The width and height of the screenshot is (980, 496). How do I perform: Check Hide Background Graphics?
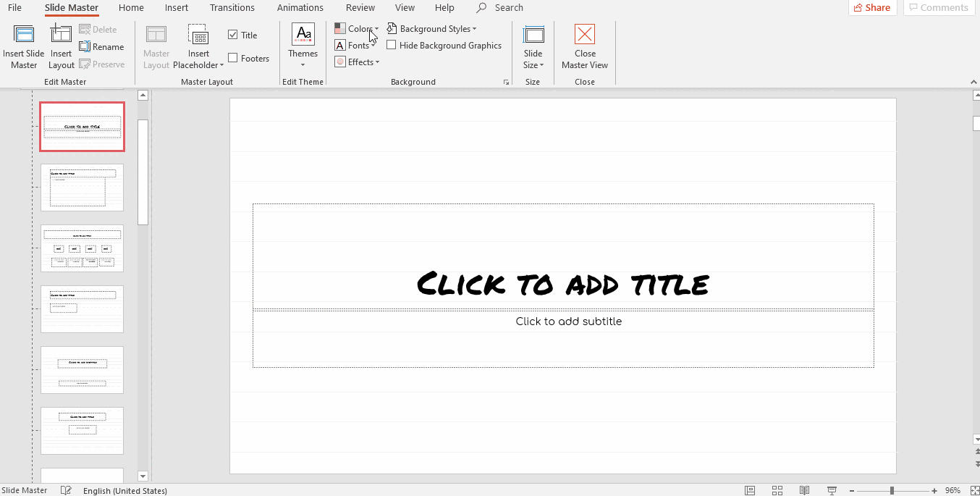tap(392, 45)
